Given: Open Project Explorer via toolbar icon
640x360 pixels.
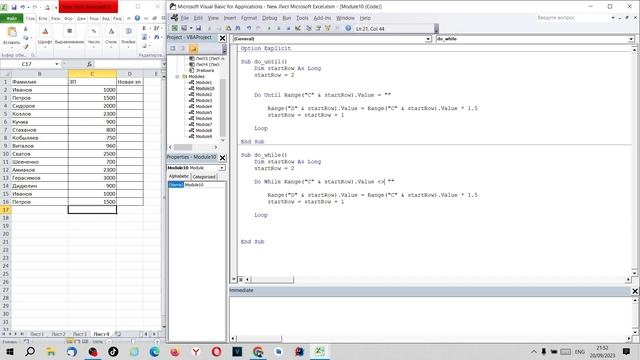Looking at the screenshot, I should [x=309, y=28].
